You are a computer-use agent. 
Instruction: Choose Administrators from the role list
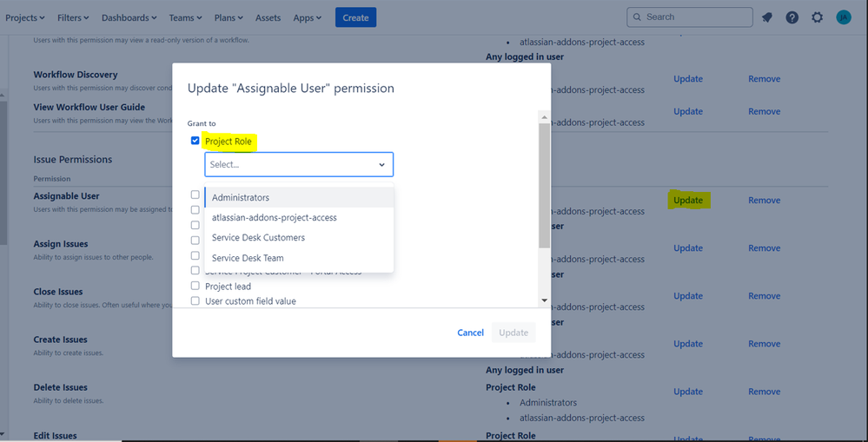[299, 197]
